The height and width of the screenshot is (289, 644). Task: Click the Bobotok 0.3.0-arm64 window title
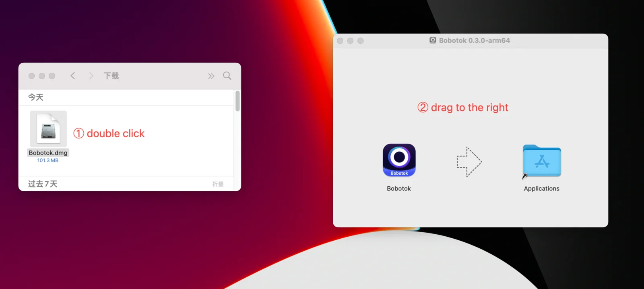(475, 40)
